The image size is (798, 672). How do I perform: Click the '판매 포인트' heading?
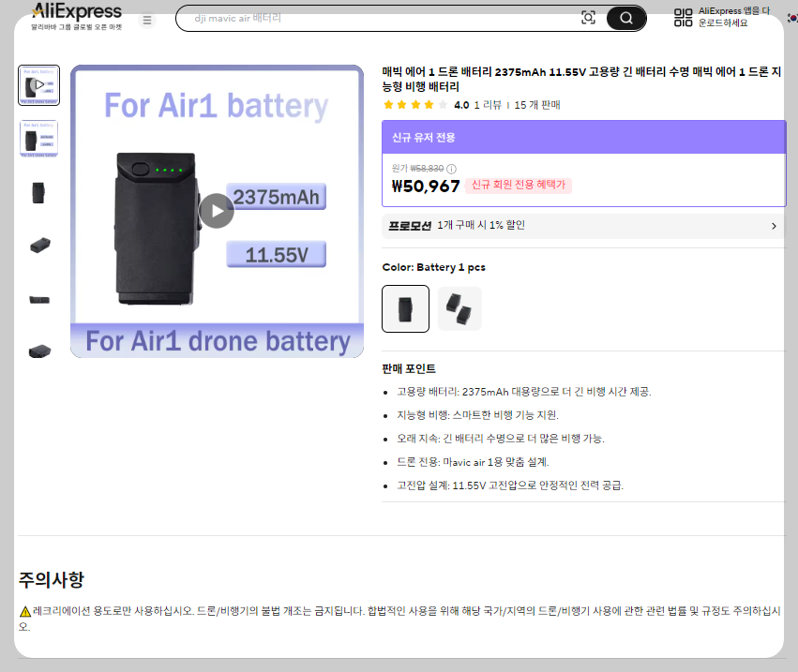409,369
